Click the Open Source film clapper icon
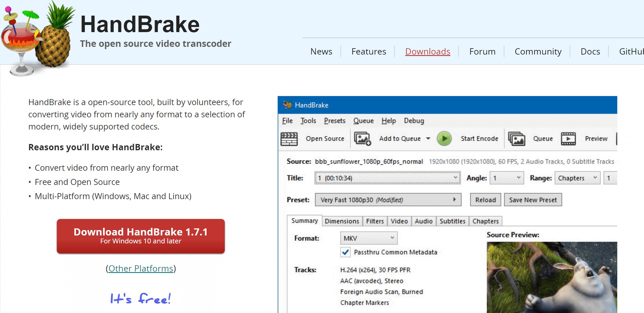644x313 pixels. 289,139
